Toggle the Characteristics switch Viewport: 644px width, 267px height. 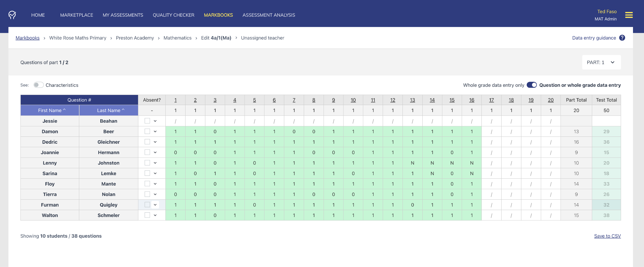(x=39, y=85)
